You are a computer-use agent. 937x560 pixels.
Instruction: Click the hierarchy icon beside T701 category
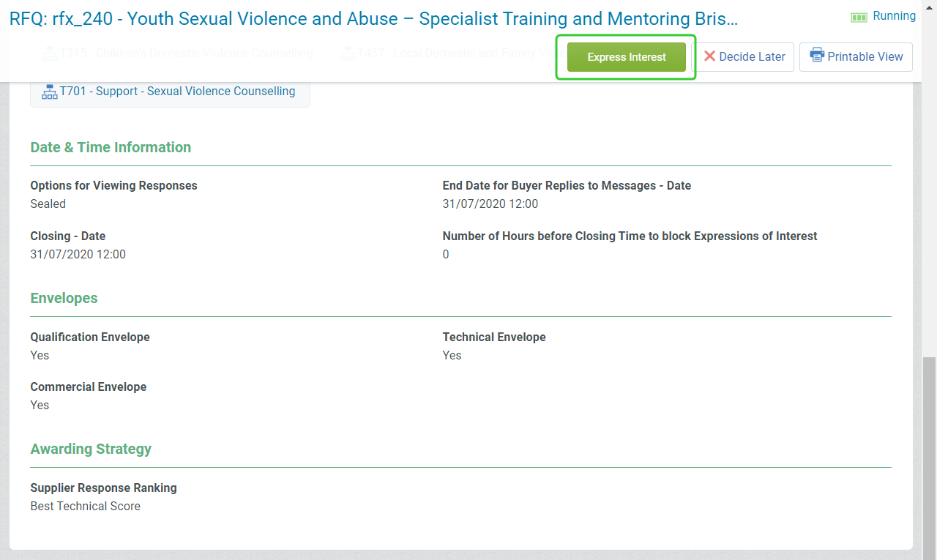pyautogui.click(x=49, y=92)
